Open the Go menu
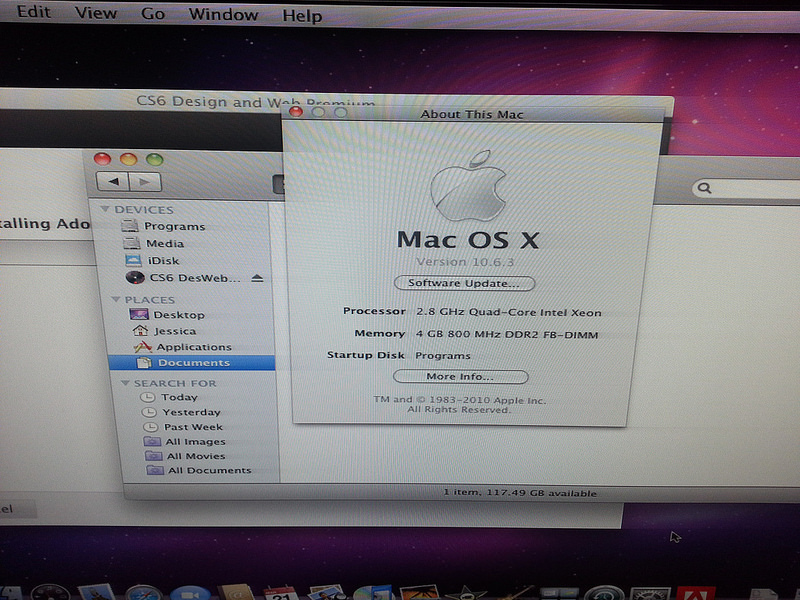The height and width of the screenshot is (600, 800). (x=153, y=13)
